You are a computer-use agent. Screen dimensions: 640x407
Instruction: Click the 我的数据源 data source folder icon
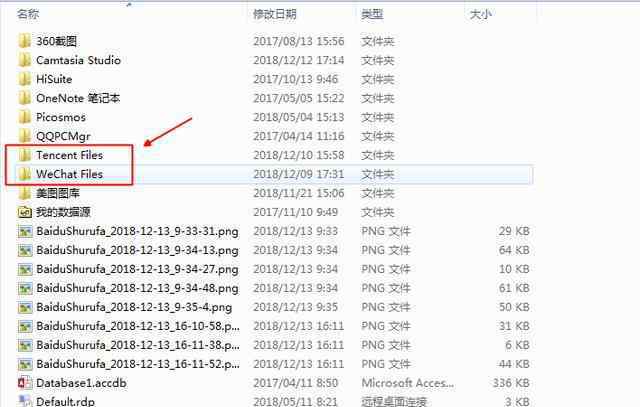pyautogui.click(x=24, y=212)
